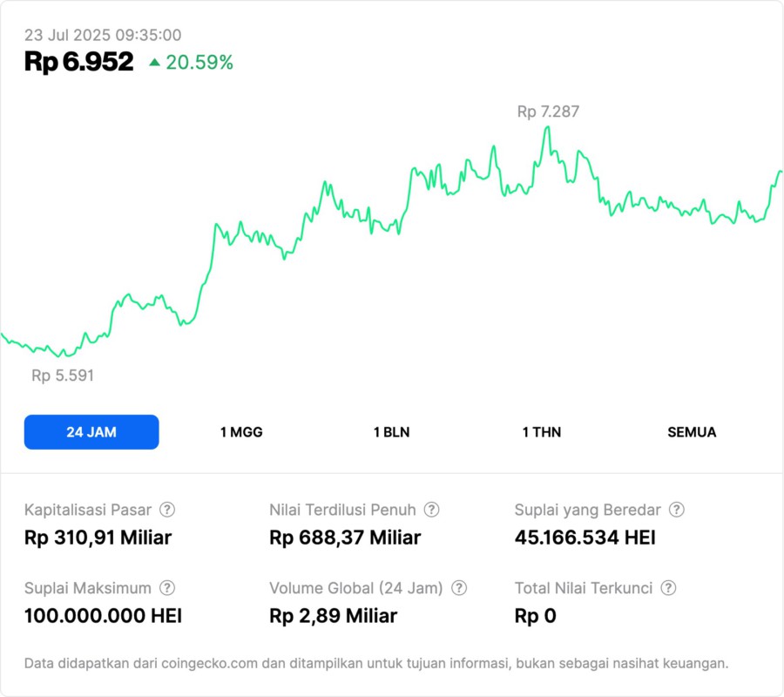Click the 20.59% price change percentage

tap(199, 62)
